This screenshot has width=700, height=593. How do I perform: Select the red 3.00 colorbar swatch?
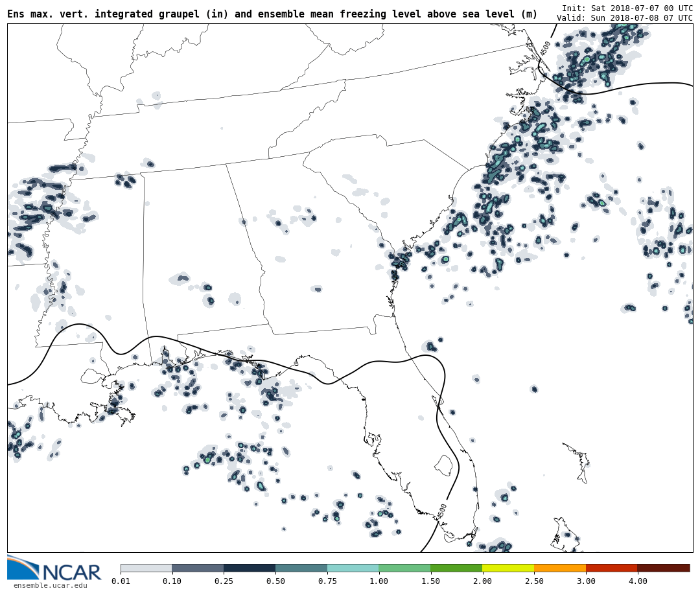pyautogui.click(x=612, y=568)
